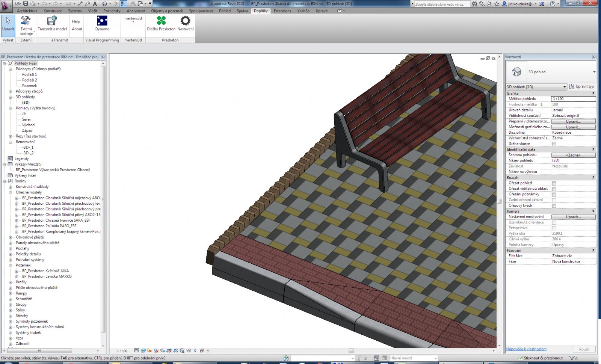Expand the Schodiště tree node

click(11, 299)
